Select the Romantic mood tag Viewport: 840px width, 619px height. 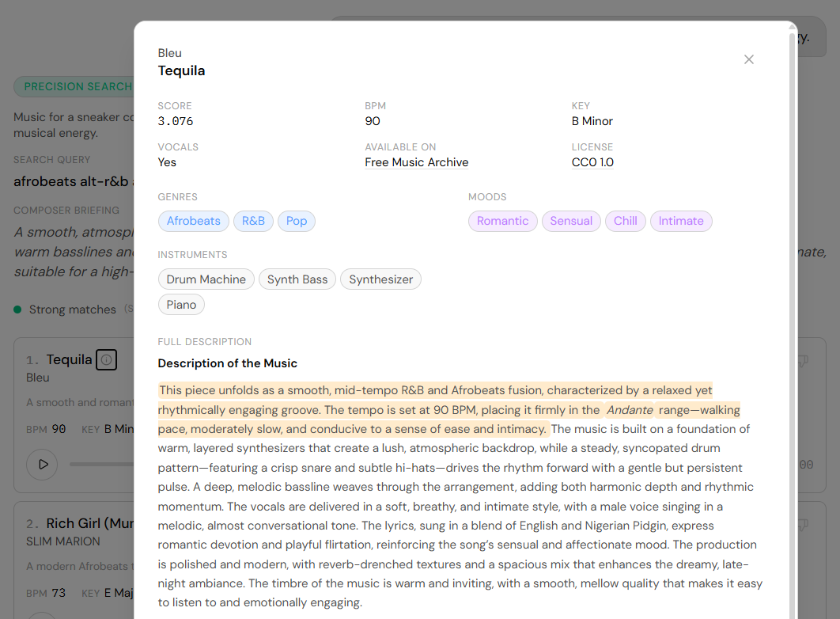pyautogui.click(x=502, y=222)
